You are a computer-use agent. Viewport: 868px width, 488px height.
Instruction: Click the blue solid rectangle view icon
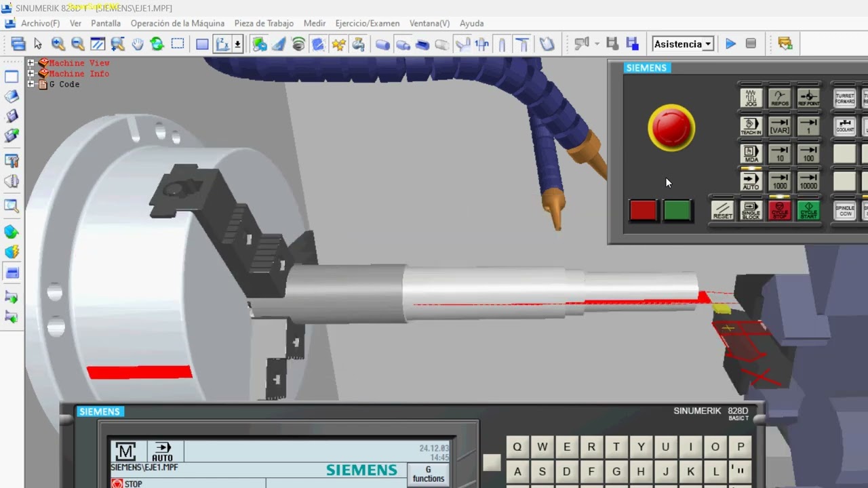point(202,44)
